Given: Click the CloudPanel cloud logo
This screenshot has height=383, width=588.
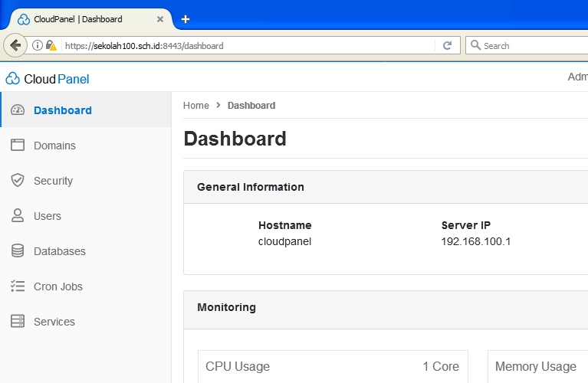Looking at the screenshot, I should pos(13,78).
